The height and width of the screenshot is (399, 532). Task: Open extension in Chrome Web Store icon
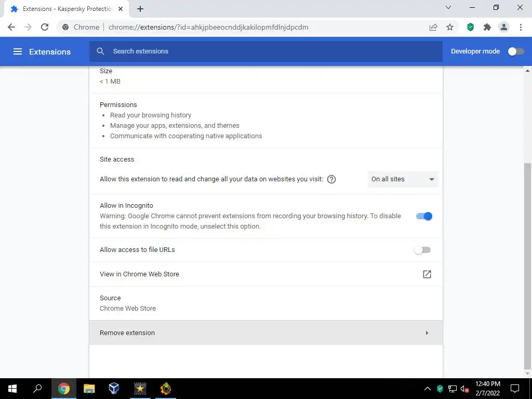pyautogui.click(x=427, y=274)
